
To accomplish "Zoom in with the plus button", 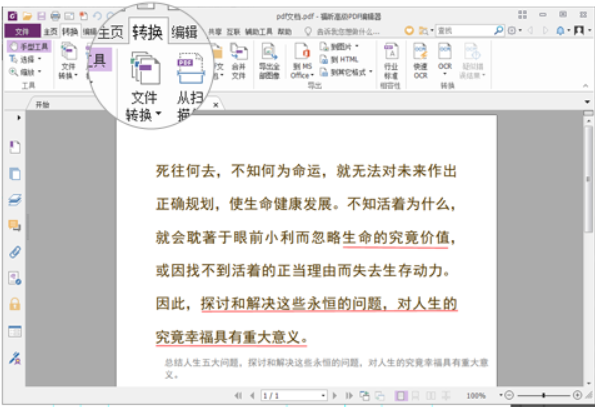I will [577, 395].
